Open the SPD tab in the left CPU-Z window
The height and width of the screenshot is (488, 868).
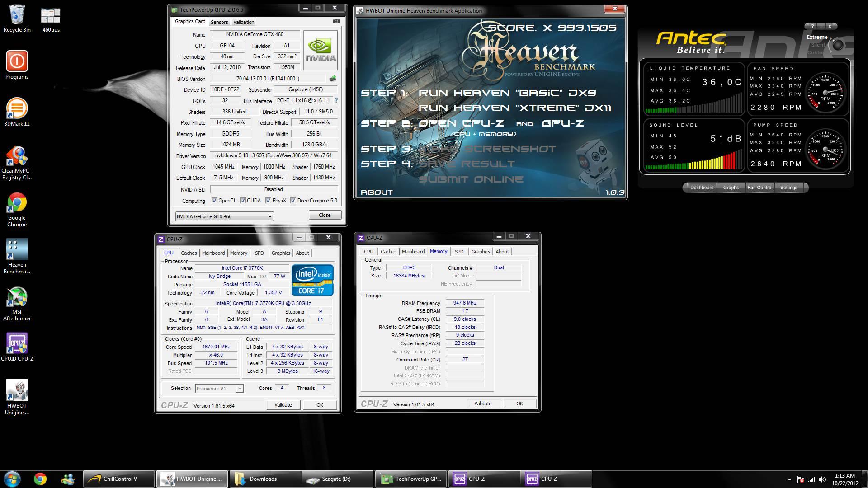[259, 253]
